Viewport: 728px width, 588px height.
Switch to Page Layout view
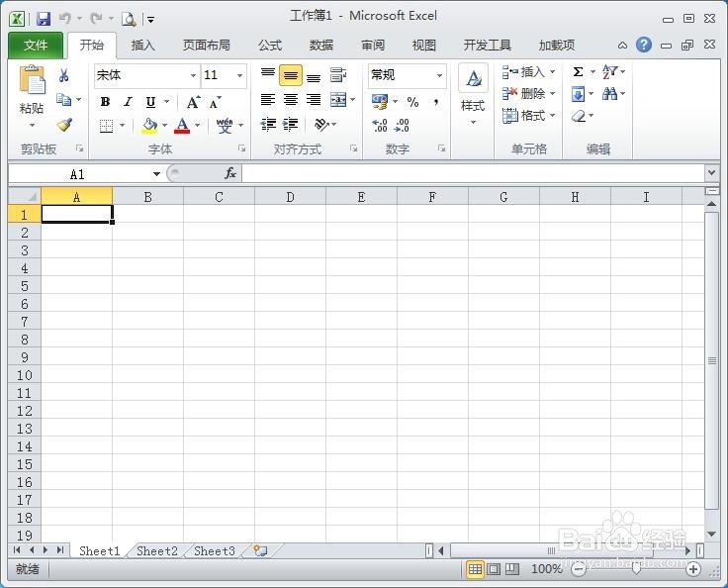494,568
